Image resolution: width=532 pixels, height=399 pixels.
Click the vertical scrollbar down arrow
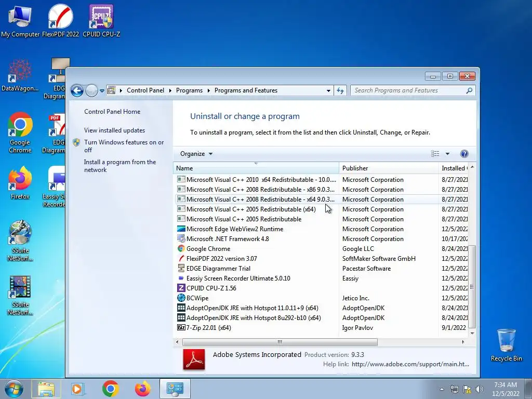pos(472,334)
